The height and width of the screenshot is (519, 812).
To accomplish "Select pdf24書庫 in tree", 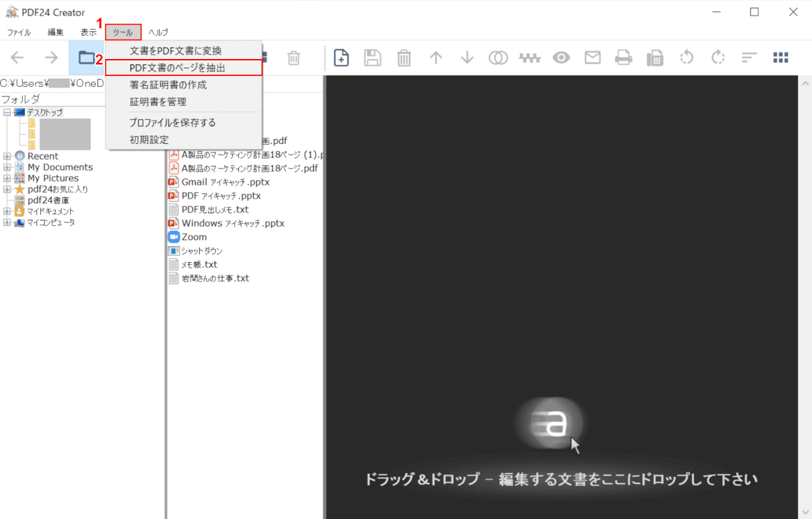I will click(49, 200).
